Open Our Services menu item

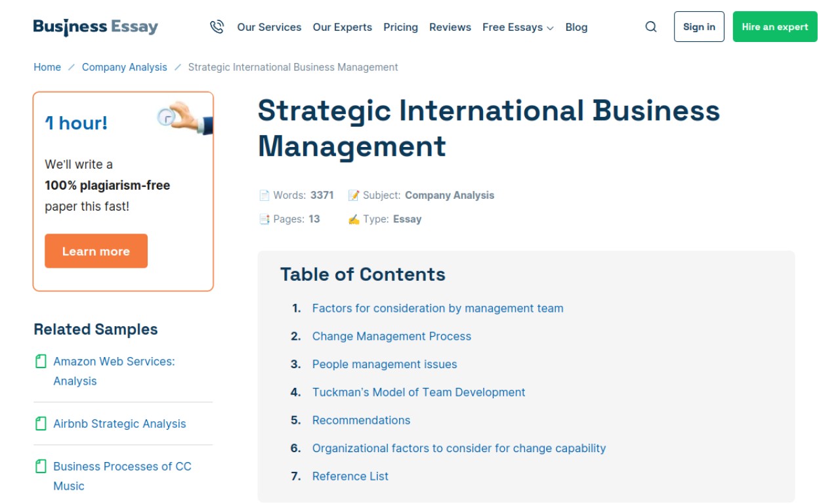coord(269,28)
